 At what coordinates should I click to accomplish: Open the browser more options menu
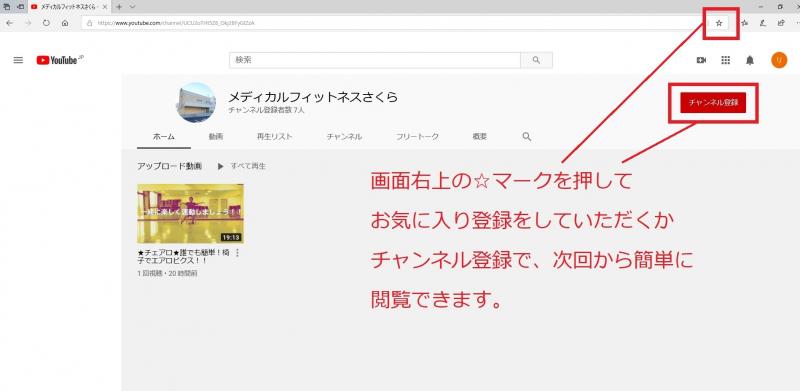pyautogui.click(x=797, y=23)
